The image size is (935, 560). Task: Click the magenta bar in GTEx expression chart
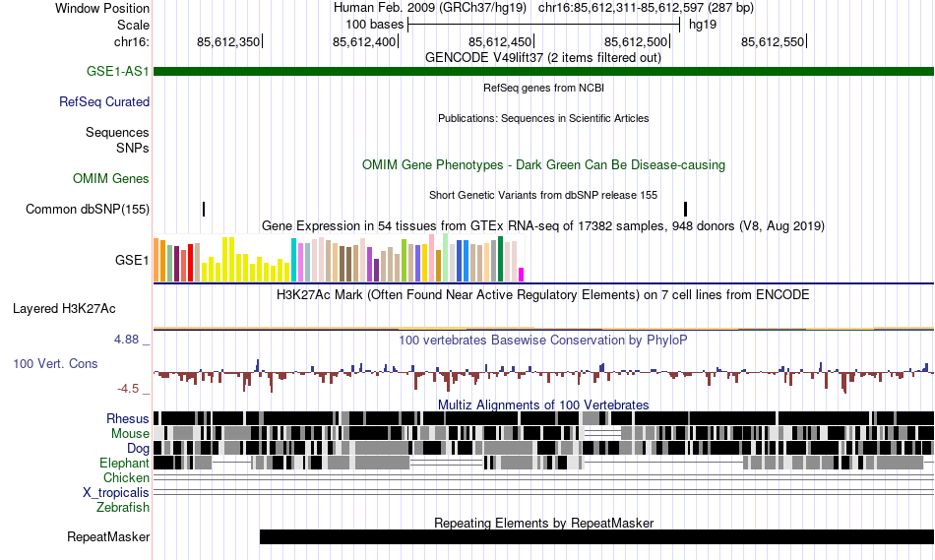522,275
